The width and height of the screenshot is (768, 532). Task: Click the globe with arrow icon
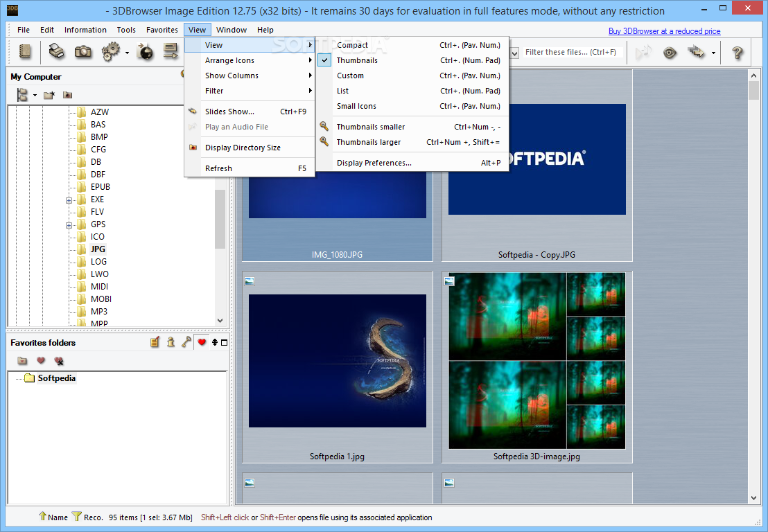click(x=145, y=51)
